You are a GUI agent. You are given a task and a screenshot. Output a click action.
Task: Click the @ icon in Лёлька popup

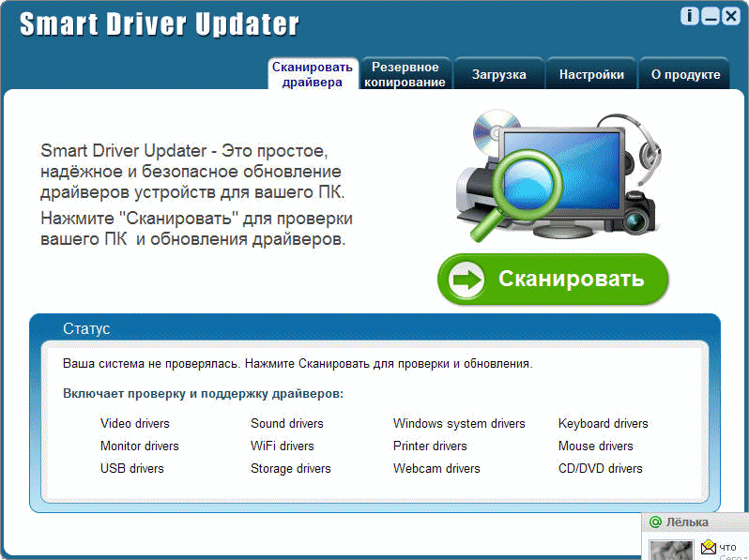click(655, 522)
